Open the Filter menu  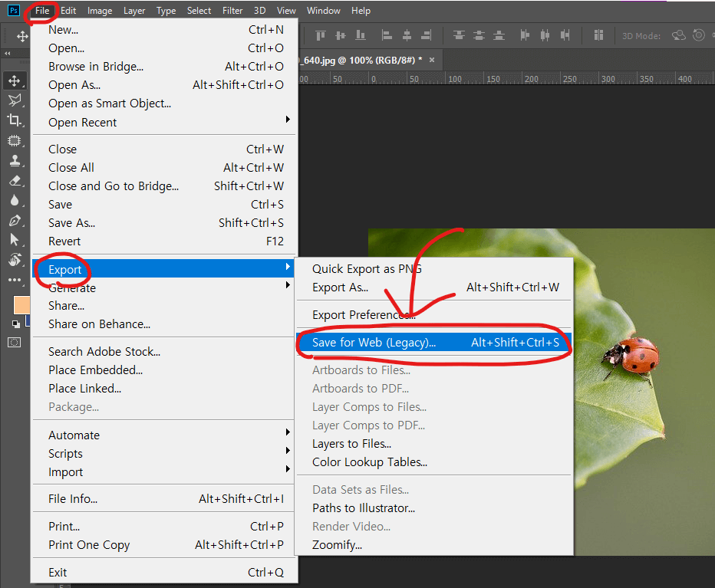232,11
